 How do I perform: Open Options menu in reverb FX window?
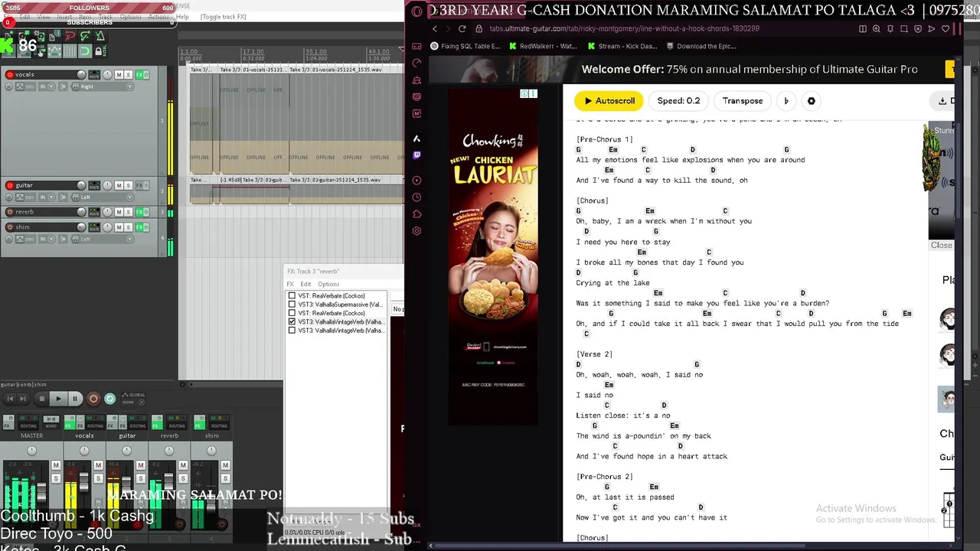point(328,284)
